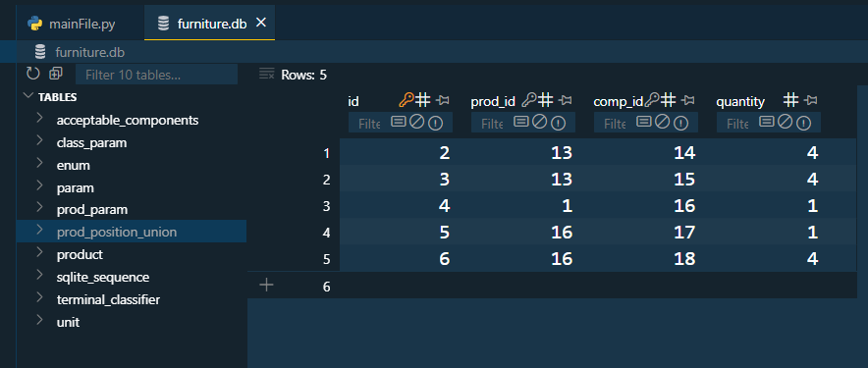Viewport: 868px width, 368px height.
Task: Click the collapse all tables icon
Action: pos(56,73)
